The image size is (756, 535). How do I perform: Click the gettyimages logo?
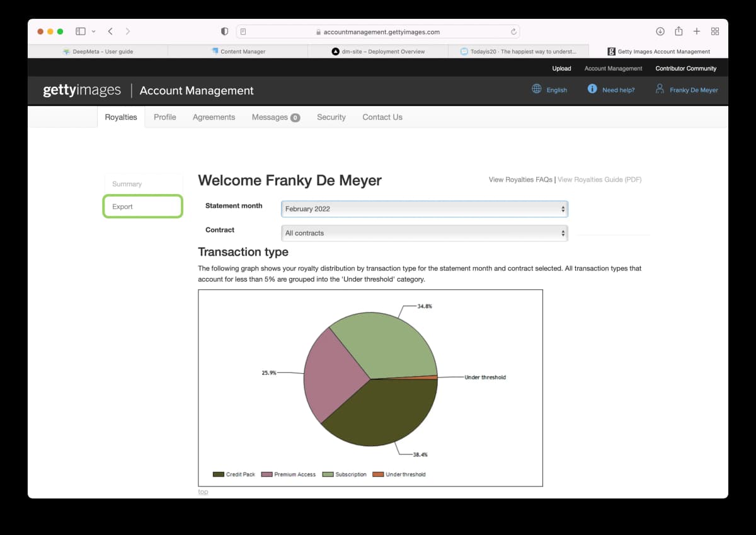point(82,90)
